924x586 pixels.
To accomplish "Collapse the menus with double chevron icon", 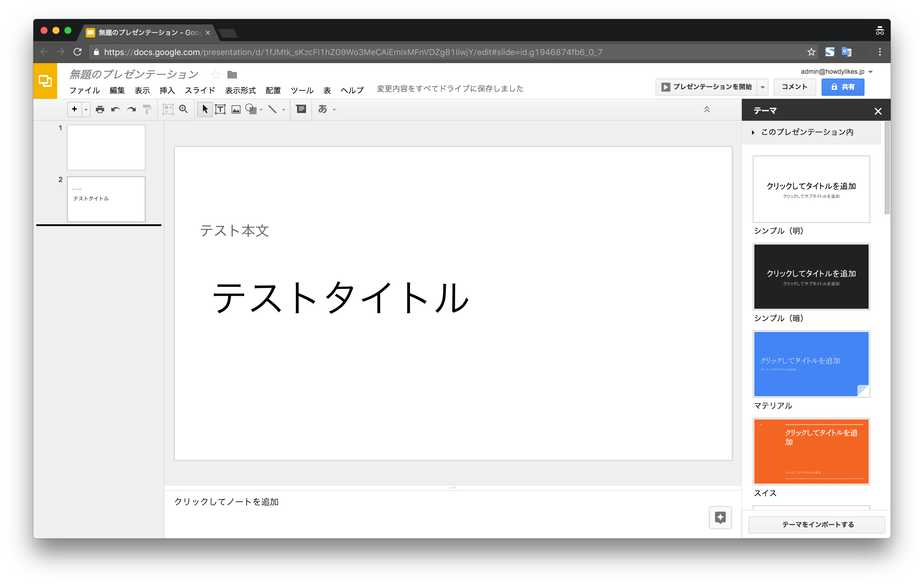I will coord(707,110).
